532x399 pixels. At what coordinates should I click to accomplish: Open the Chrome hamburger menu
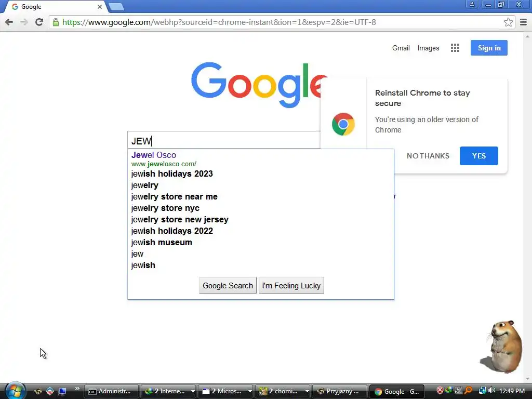coord(523,22)
